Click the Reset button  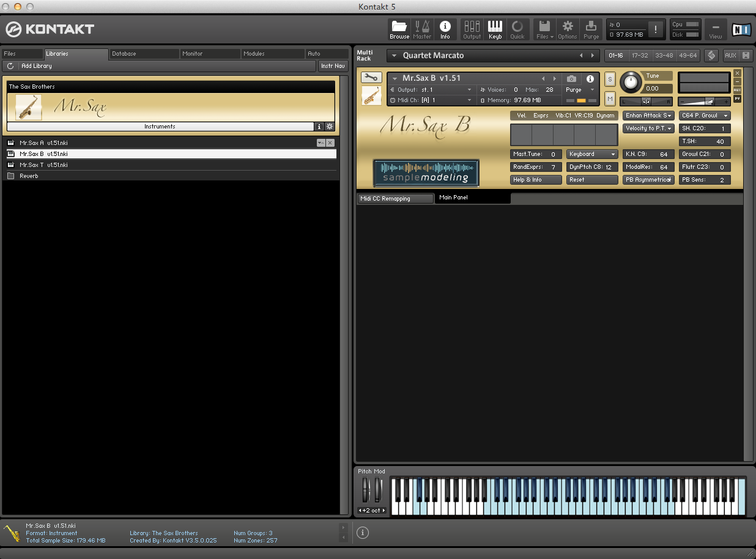593,180
